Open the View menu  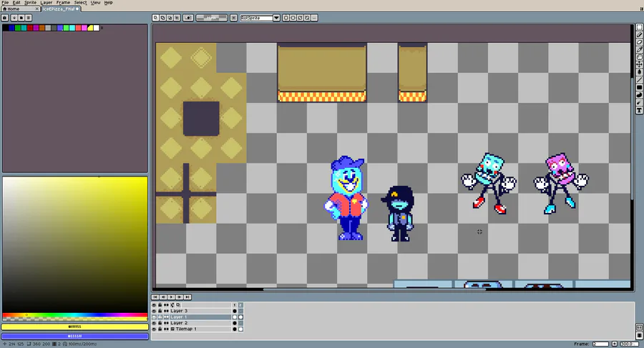pyautogui.click(x=95, y=2)
